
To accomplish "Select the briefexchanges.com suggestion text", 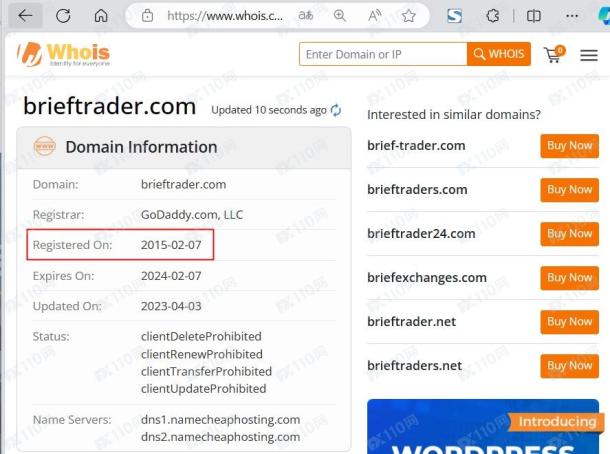I will click(427, 277).
